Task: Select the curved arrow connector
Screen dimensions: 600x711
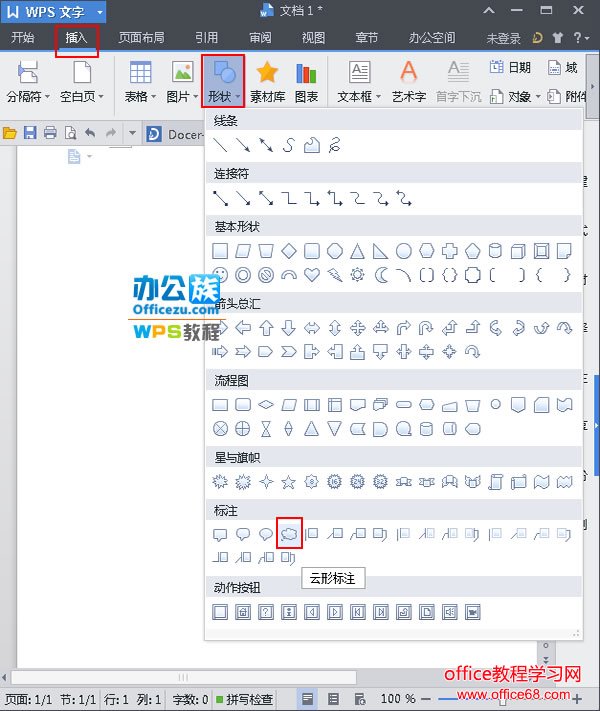Action: pyautogui.click(x=381, y=198)
